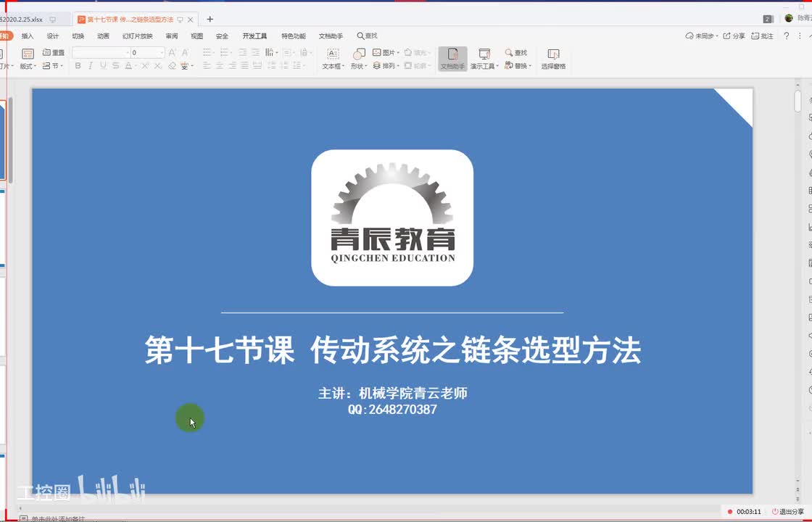Close the 第十七节课 presentation tab

(x=191, y=20)
